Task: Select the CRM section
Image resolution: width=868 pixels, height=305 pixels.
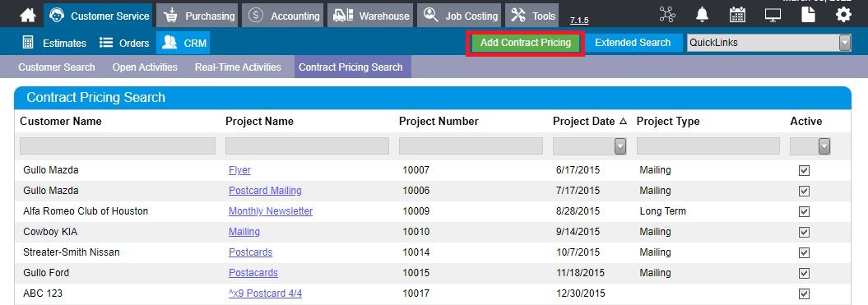Action: pos(183,43)
